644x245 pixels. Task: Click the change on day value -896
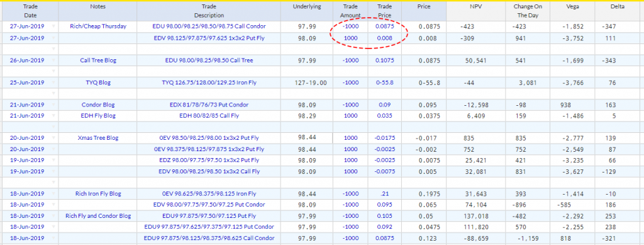[519, 205]
